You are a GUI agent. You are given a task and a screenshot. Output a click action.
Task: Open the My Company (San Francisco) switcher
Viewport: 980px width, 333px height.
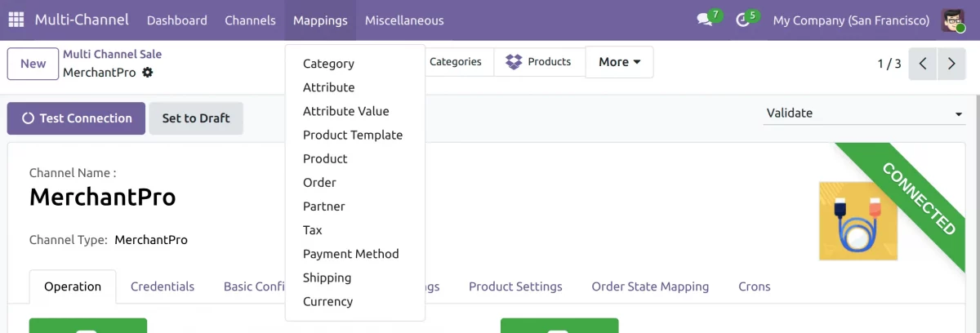tap(851, 20)
